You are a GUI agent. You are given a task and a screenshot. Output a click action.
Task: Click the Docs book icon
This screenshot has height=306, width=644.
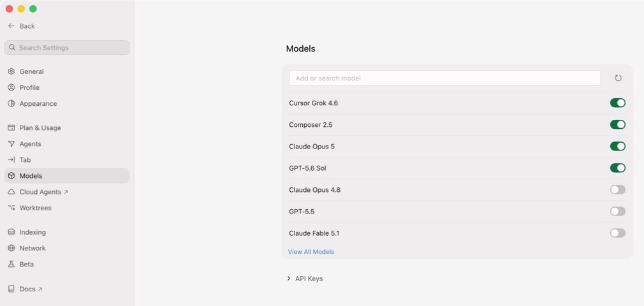click(x=11, y=289)
